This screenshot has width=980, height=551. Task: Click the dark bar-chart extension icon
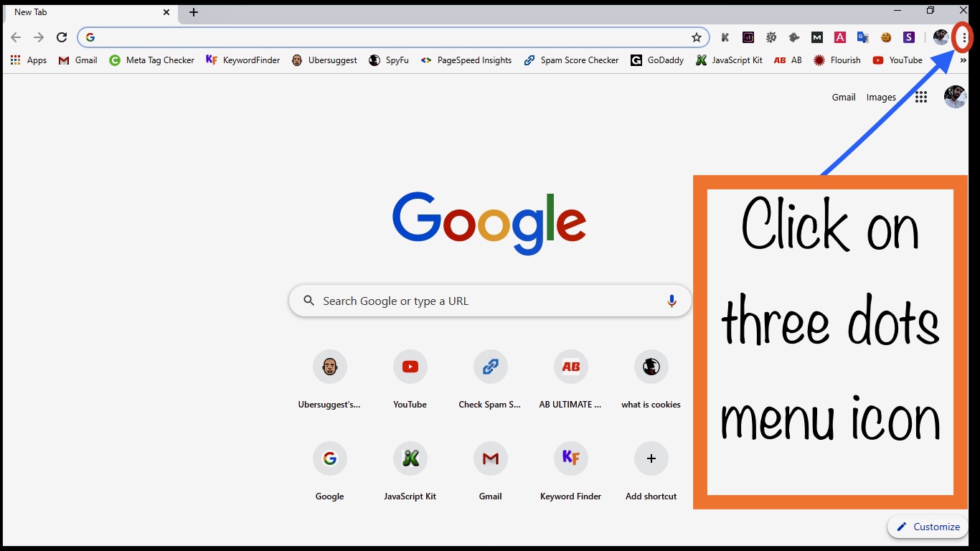[748, 37]
